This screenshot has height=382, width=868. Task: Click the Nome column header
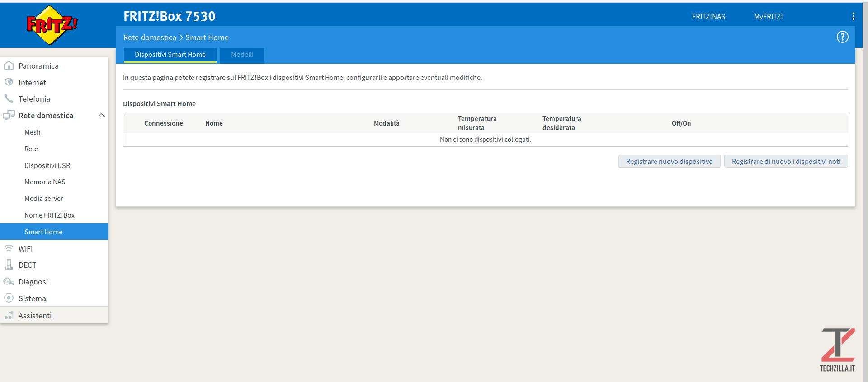pos(214,123)
